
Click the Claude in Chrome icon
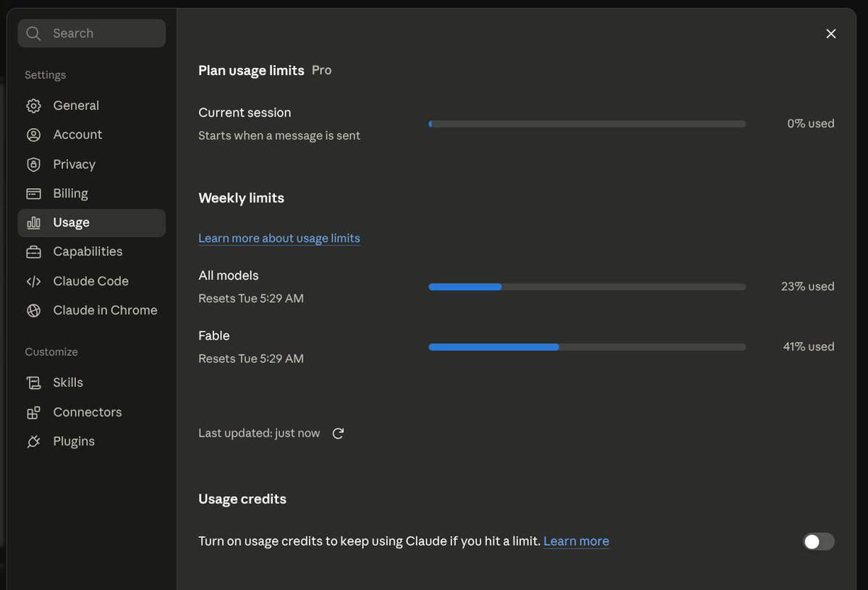33,310
